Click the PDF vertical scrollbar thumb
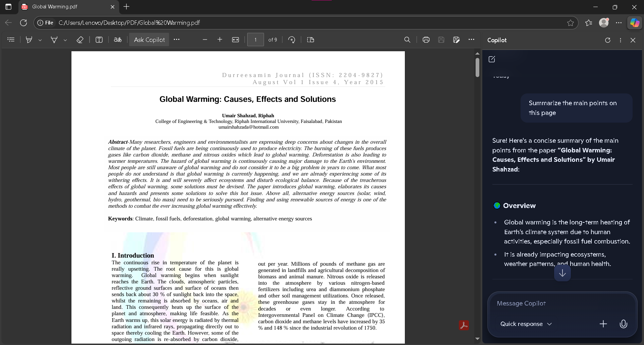This screenshot has height=345, width=644. (x=477, y=68)
